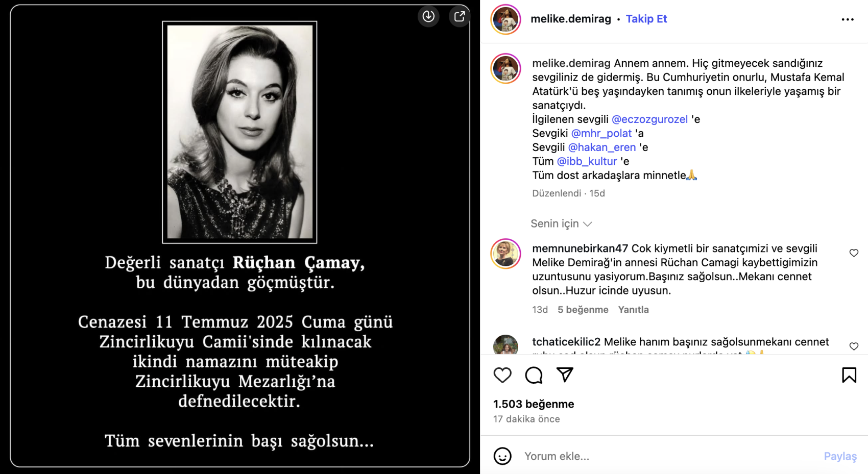Click the @hakan_eren mention
Screen dimensions: 868x474
point(602,147)
